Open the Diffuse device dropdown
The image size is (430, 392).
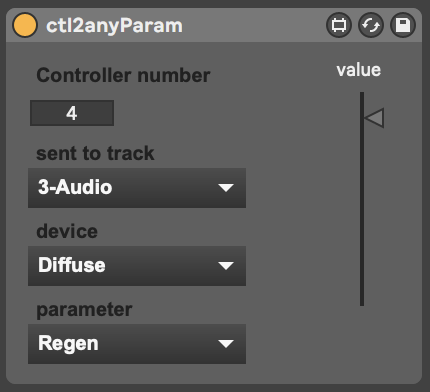pyautogui.click(x=137, y=266)
